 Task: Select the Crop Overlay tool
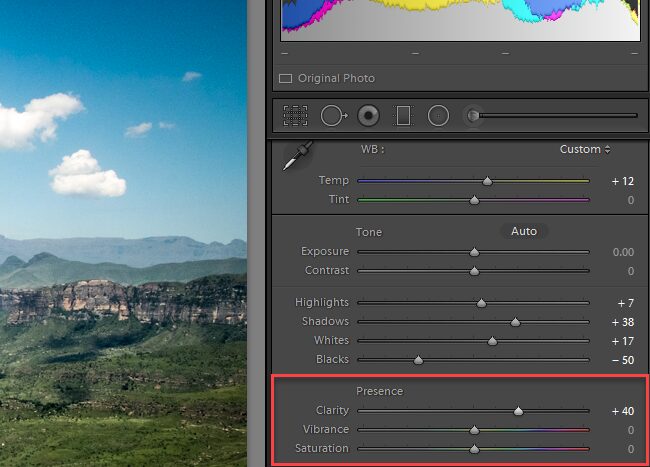(295, 116)
